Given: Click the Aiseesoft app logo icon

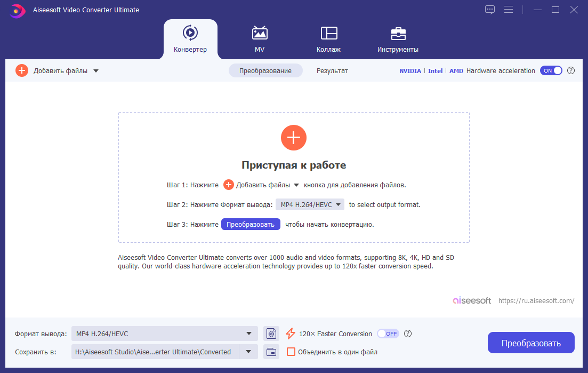Looking at the screenshot, I should 17,11.
